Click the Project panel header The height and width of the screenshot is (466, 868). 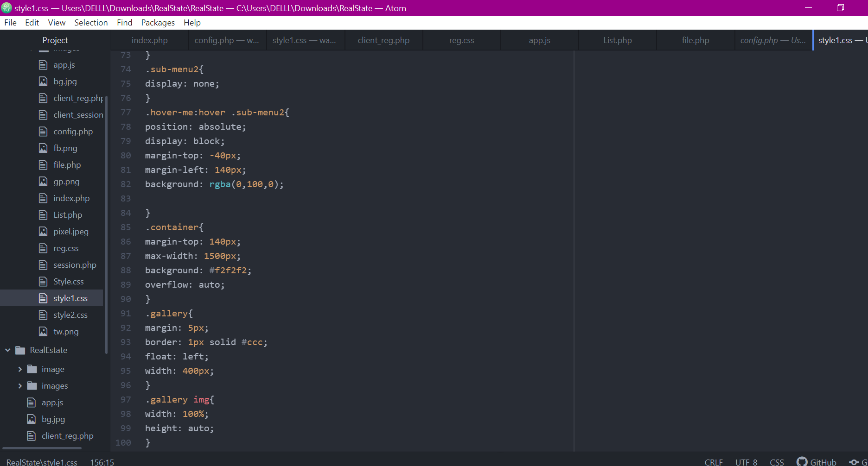point(55,40)
